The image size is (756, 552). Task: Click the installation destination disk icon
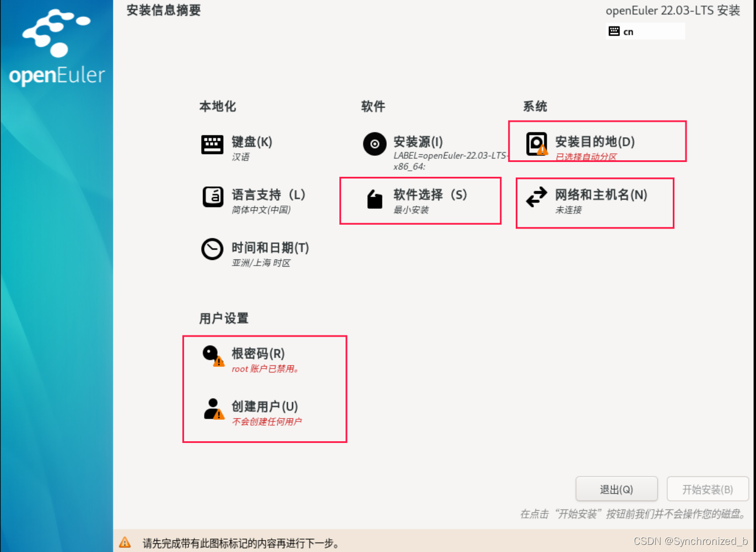pyautogui.click(x=537, y=144)
